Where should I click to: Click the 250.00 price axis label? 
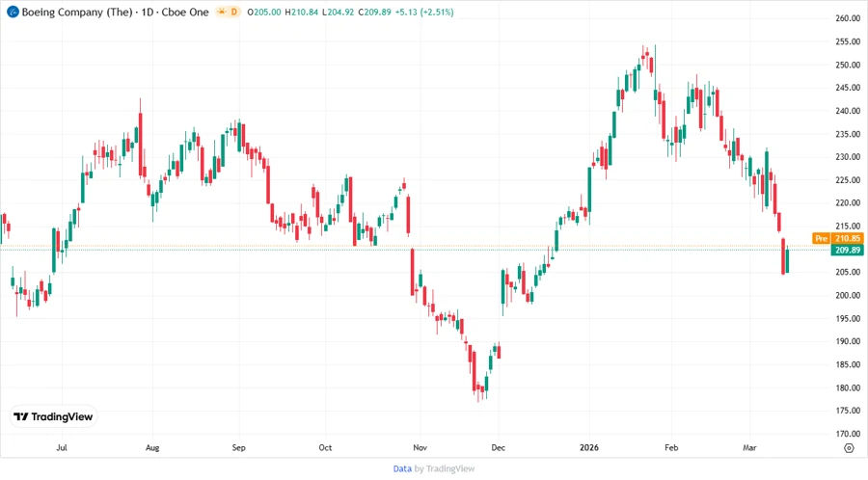click(x=848, y=65)
